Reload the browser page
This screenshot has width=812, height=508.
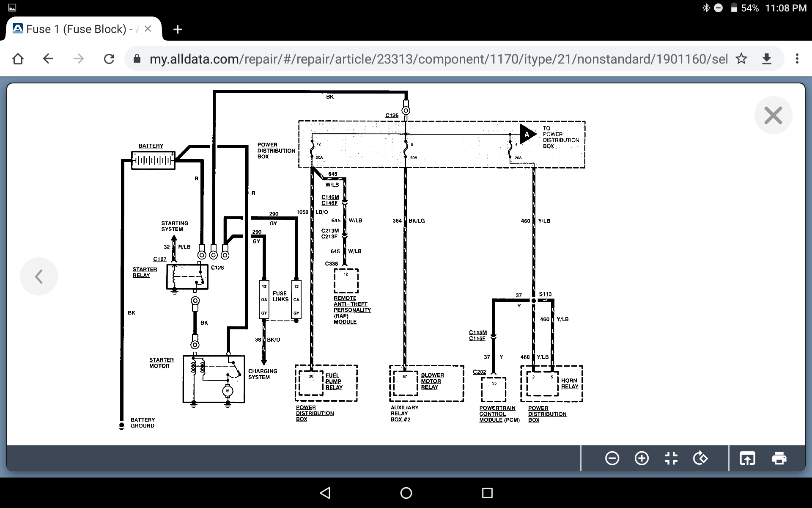pos(109,59)
